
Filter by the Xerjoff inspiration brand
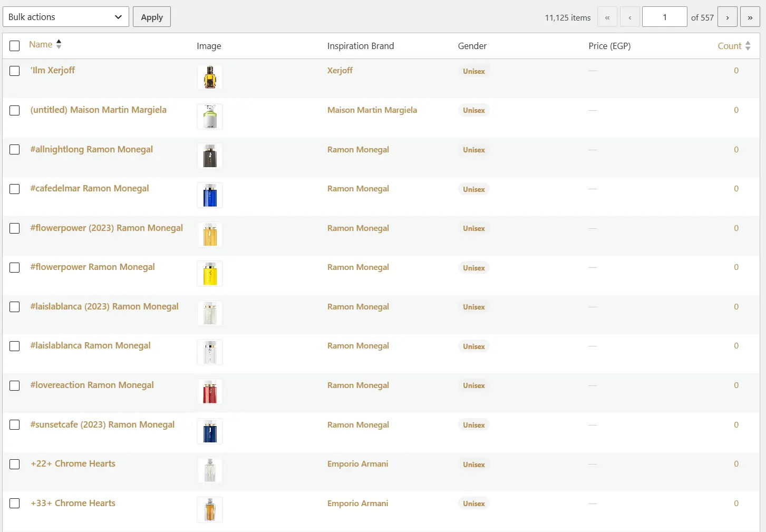pyautogui.click(x=340, y=70)
